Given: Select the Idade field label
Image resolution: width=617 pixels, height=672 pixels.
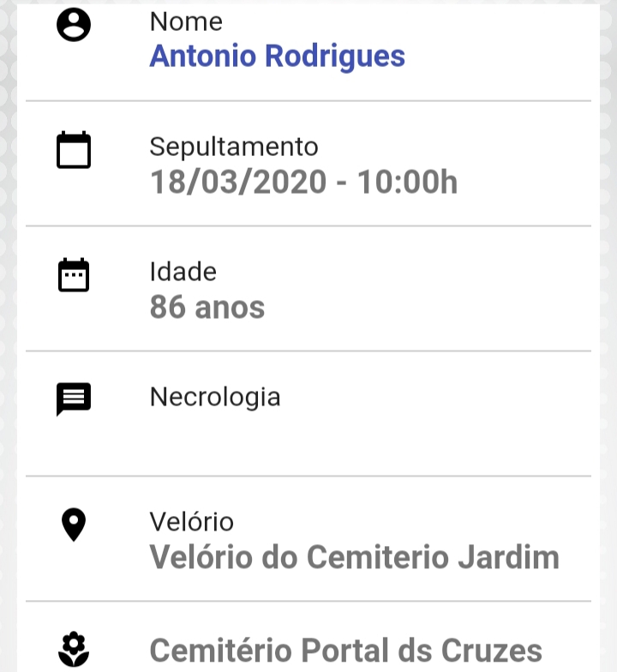Looking at the screenshot, I should coord(183,272).
